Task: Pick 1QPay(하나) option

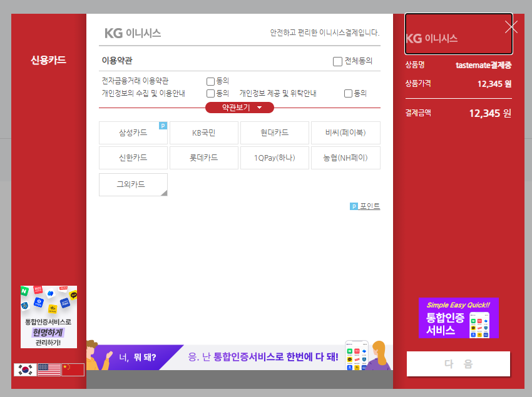Action: pos(275,158)
